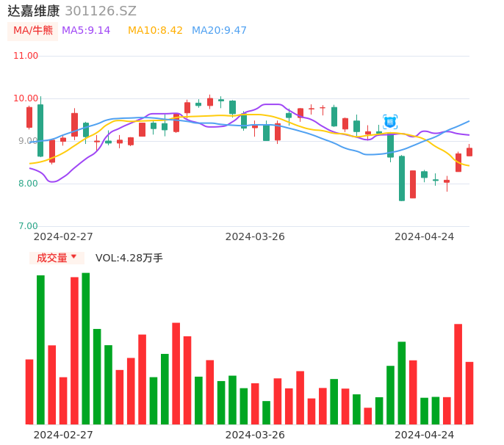The height and width of the screenshot is (445, 504).
Task: Click the stock code 301126.SZ
Action: click(x=101, y=11)
